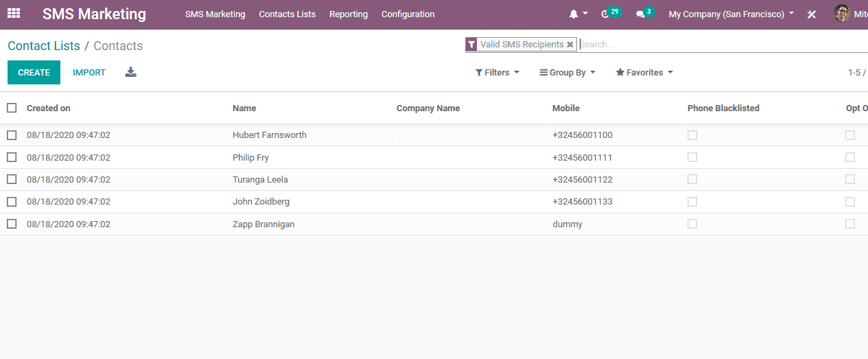Toggle Phone Blacklisted for John Zoidberg
The image size is (868, 359).
coord(692,202)
